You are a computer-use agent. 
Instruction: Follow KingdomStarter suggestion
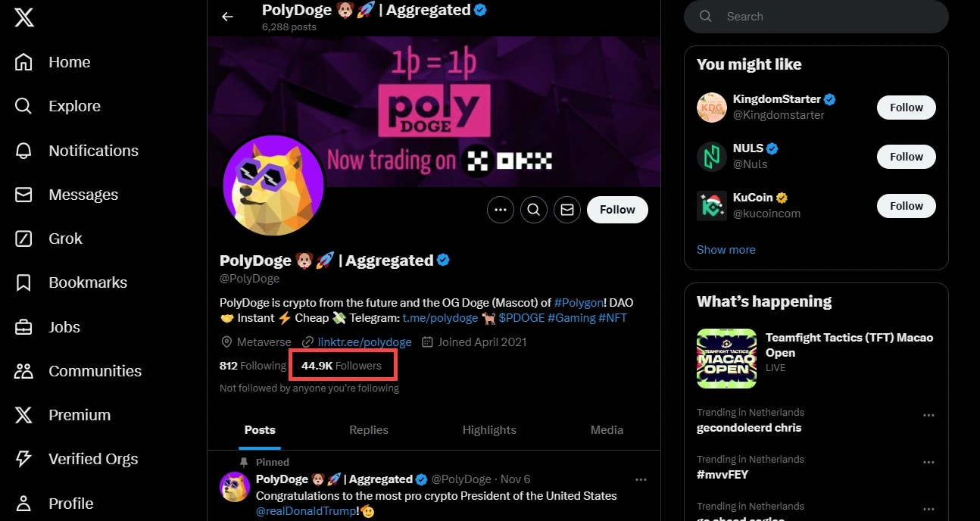(906, 108)
